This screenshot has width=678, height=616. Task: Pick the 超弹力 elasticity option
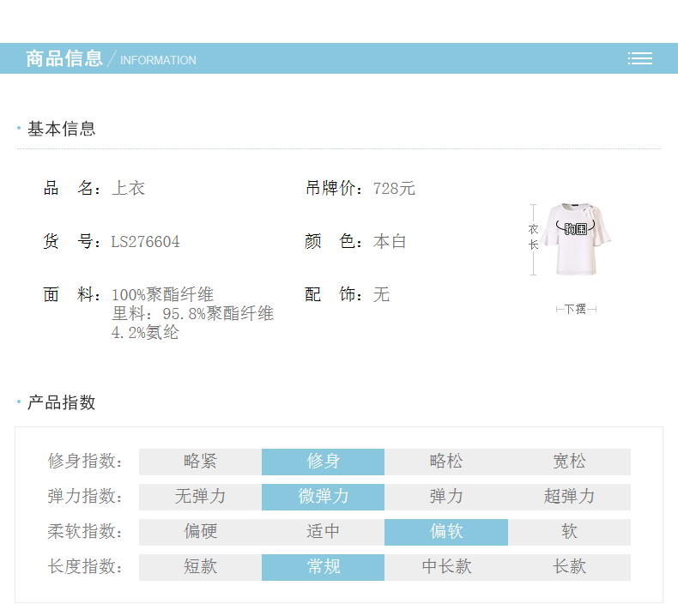tap(569, 497)
